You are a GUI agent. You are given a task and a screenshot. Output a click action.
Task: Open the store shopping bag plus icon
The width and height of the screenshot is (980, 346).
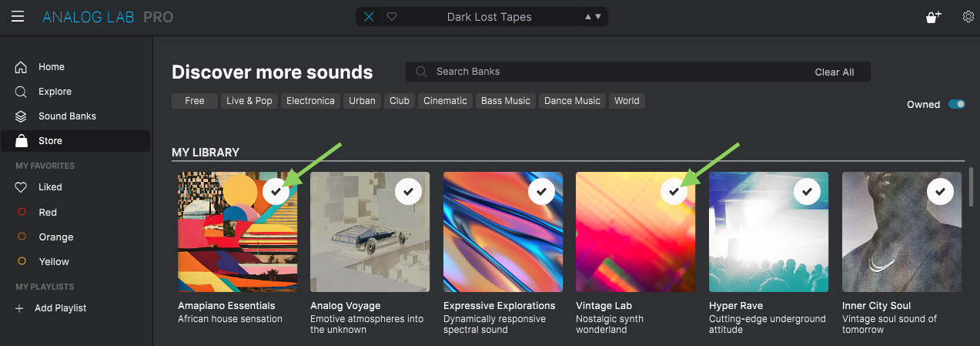click(933, 17)
